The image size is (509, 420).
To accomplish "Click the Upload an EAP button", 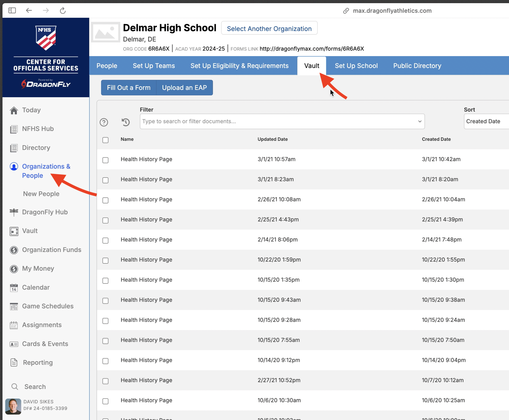I will click(x=184, y=88).
